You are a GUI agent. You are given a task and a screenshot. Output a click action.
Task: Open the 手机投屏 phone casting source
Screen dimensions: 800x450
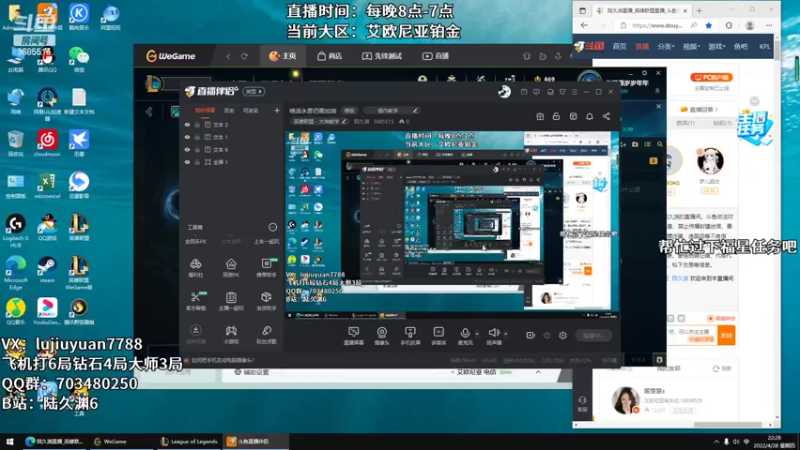point(410,336)
